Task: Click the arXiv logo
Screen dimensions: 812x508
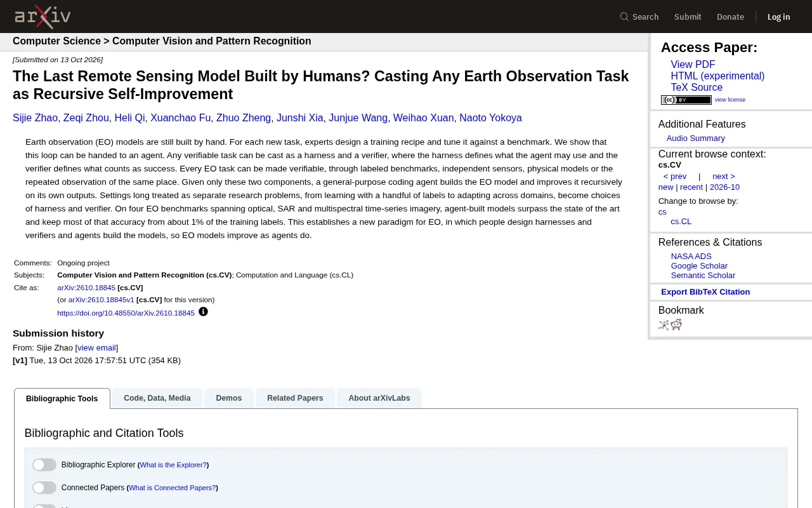Action: pos(43,17)
